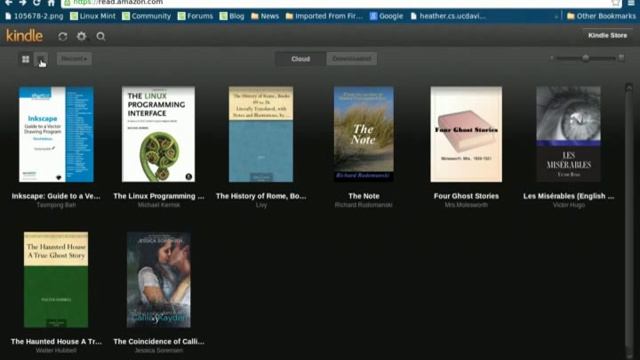Open The Note book cover

pyautogui.click(x=364, y=134)
